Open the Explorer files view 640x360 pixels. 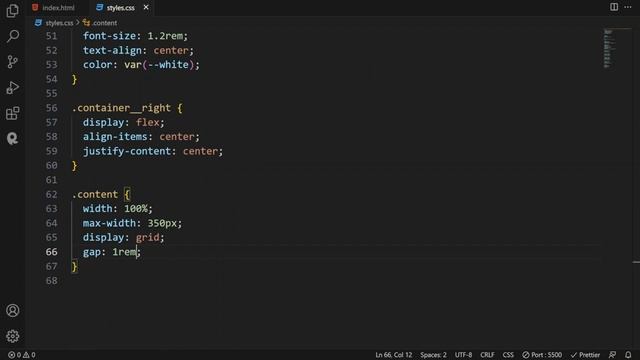pos(13,11)
